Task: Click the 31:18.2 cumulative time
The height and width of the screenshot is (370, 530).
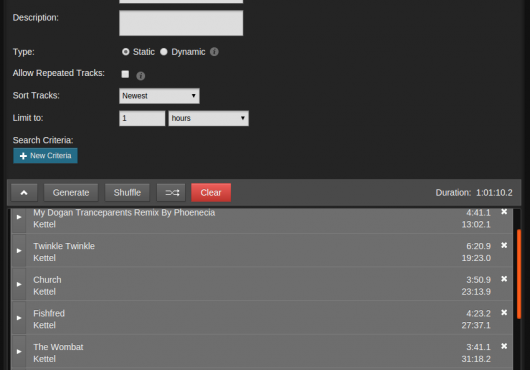Action: click(476, 359)
